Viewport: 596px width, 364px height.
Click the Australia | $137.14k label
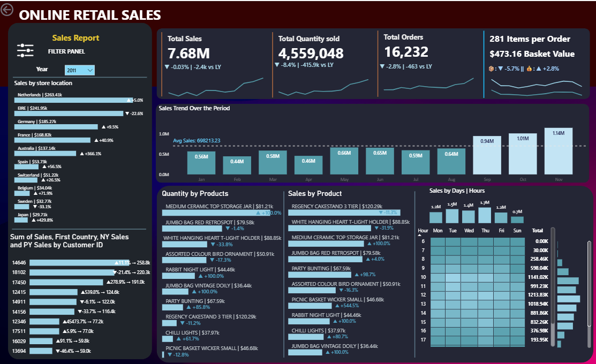click(x=36, y=148)
